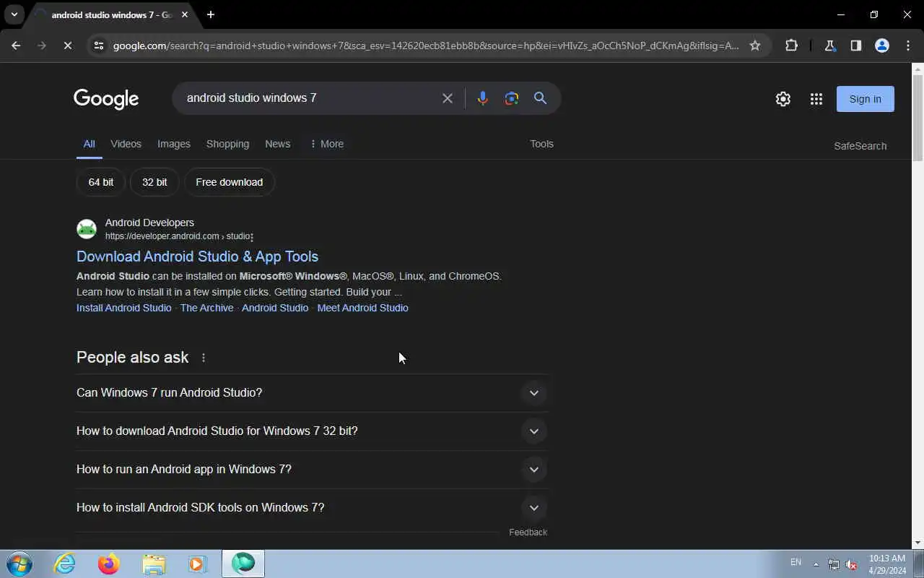
Task: Click the Android Developers site favicon
Action: click(87, 229)
